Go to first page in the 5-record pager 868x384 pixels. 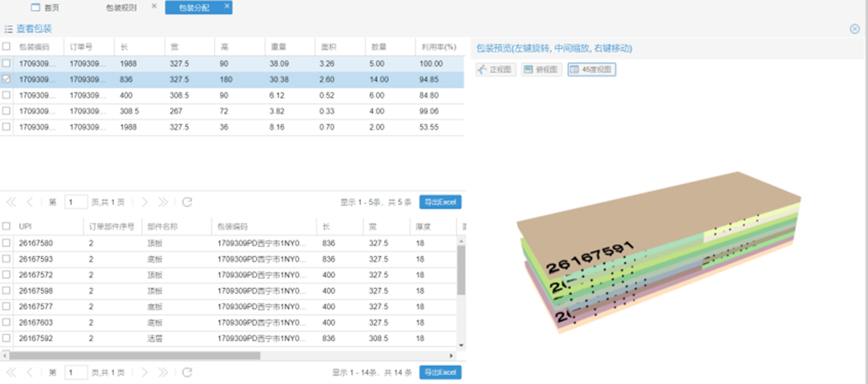pyautogui.click(x=11, y=202)
